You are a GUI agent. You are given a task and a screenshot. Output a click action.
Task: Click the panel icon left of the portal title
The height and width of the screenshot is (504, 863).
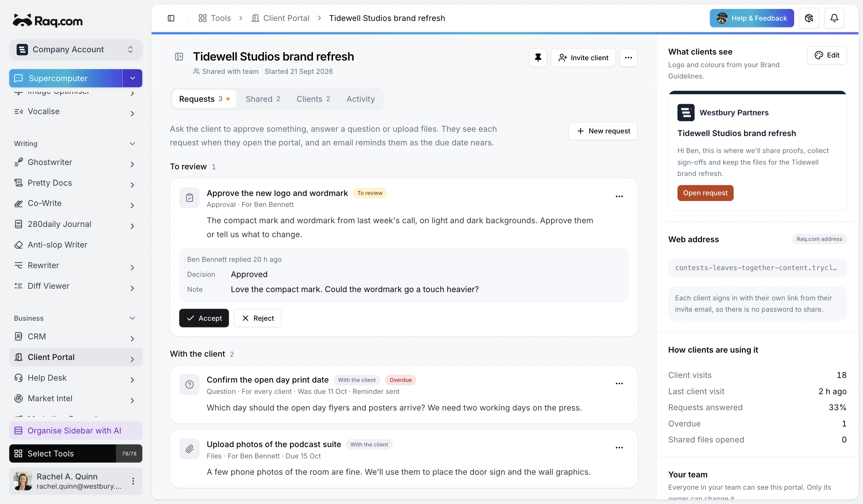(x=179, y=57)
